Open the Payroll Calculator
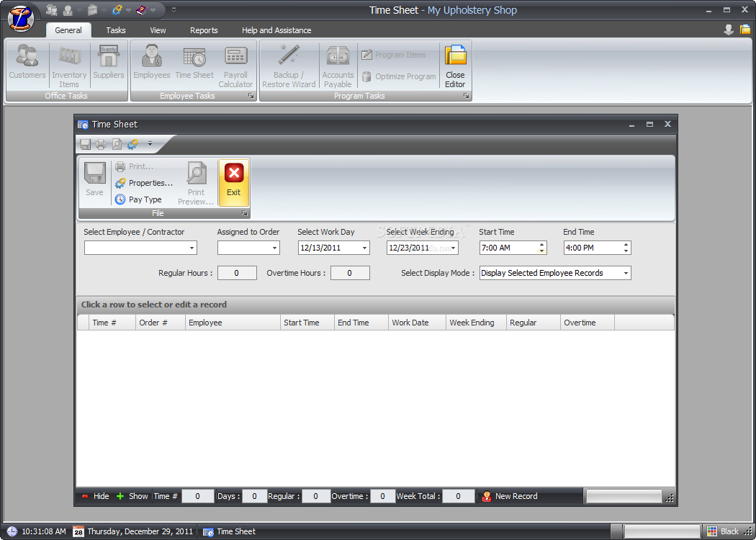Screen dimensions: 756x540 (235, 66)
